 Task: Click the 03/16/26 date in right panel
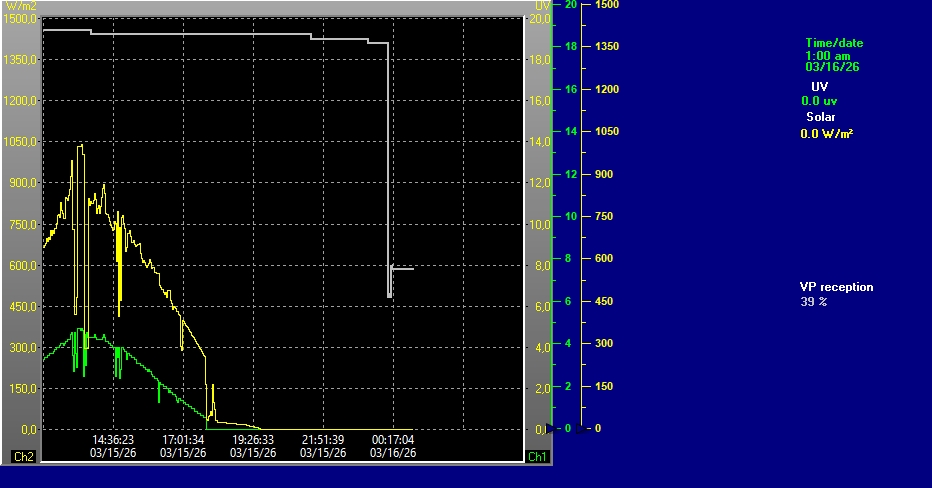click(x=832, y=68)
